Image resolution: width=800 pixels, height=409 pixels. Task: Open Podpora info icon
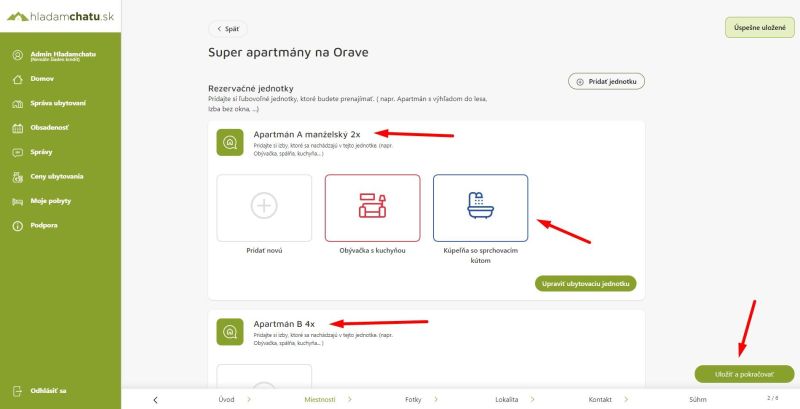point(18,226)
